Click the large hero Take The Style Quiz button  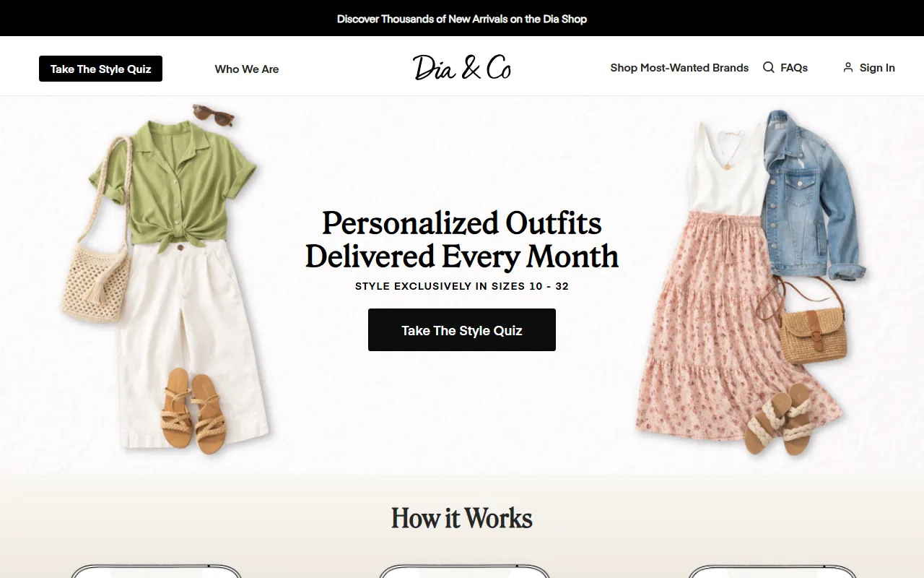tap(462, 330)
